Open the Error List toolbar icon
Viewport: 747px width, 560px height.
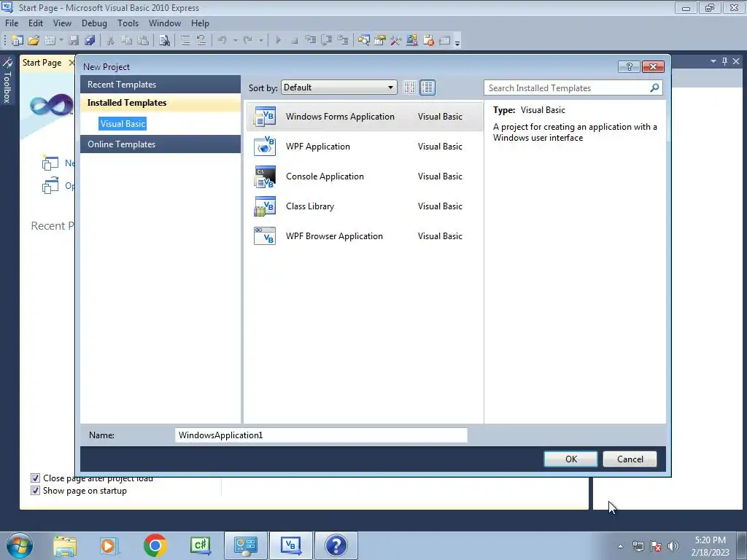tap(428, 41)
